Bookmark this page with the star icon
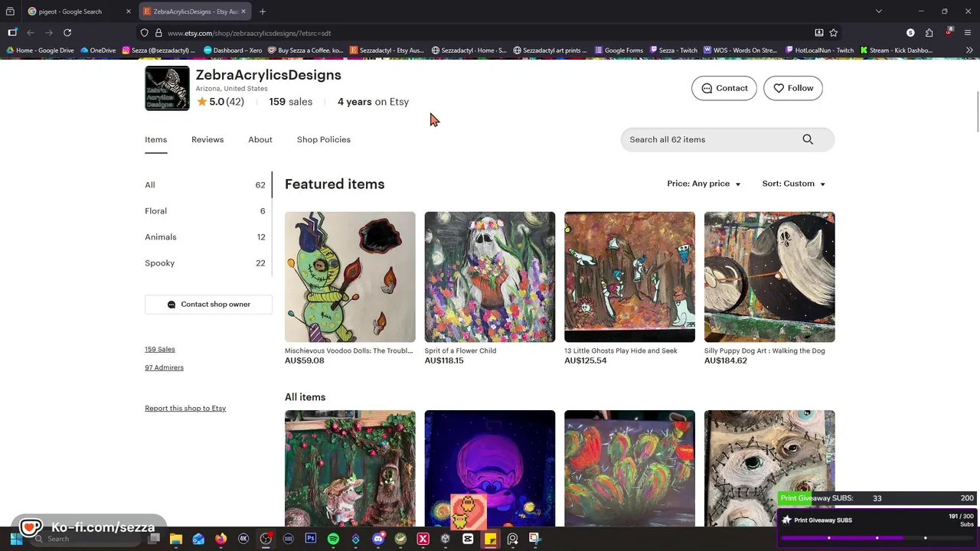 coord(834,33)
